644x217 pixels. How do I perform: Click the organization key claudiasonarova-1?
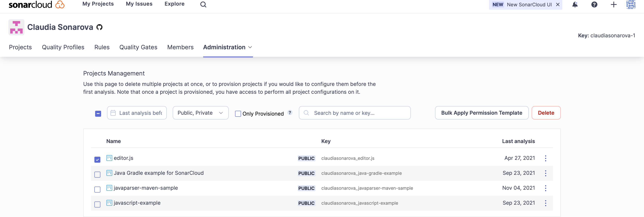(x=612, y=35)
